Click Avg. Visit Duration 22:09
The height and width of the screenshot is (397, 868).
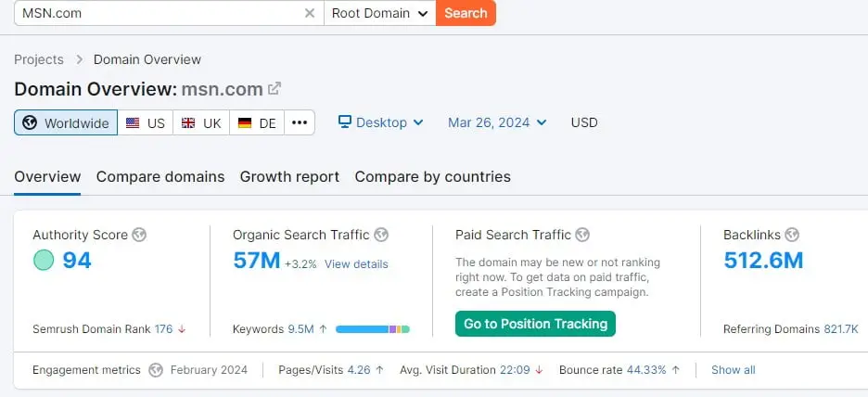[515, 370]
